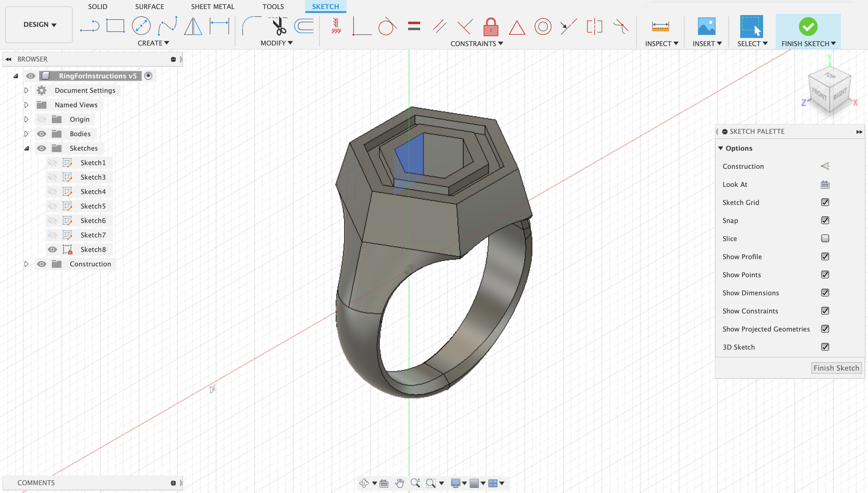Select the Trim scissors tool
868x493 pixels.
tap(279, 26)
